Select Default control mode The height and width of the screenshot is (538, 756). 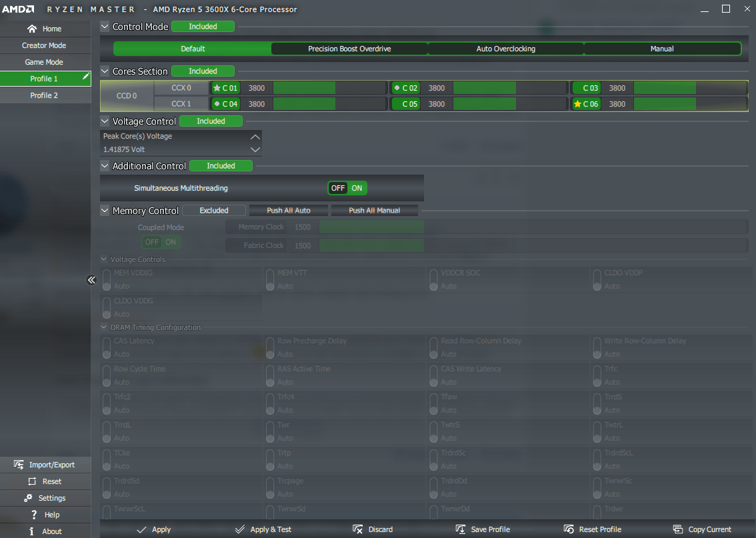click(x=193, y=49)
